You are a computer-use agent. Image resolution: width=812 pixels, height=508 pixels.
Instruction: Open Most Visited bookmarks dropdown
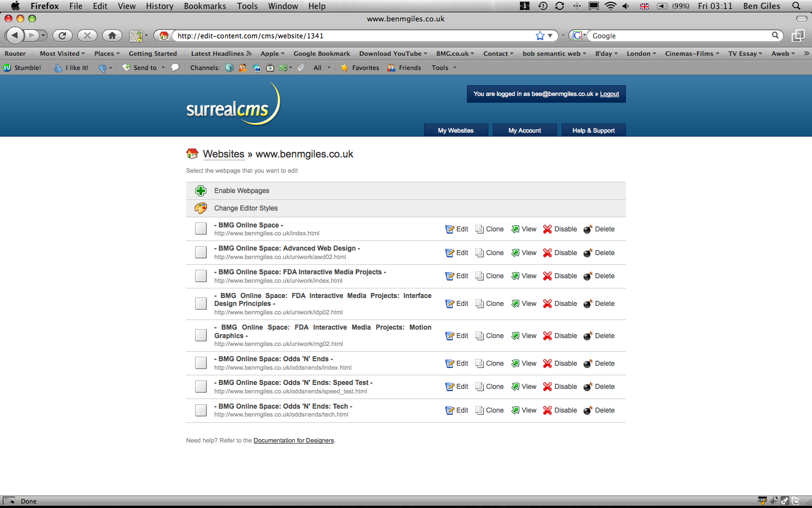click(x=62, y=54)
